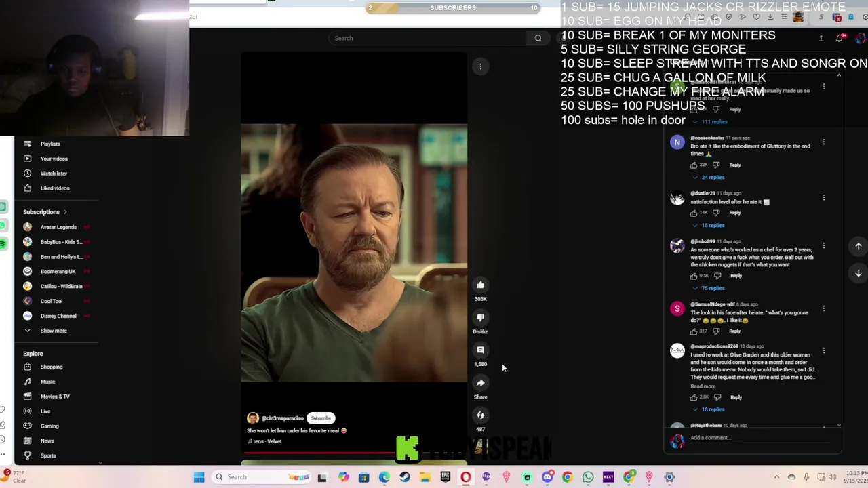The image size is (868, 488).
Task: Click the Short video to pause
Action: pyautogui.click(x=354, y=252)
